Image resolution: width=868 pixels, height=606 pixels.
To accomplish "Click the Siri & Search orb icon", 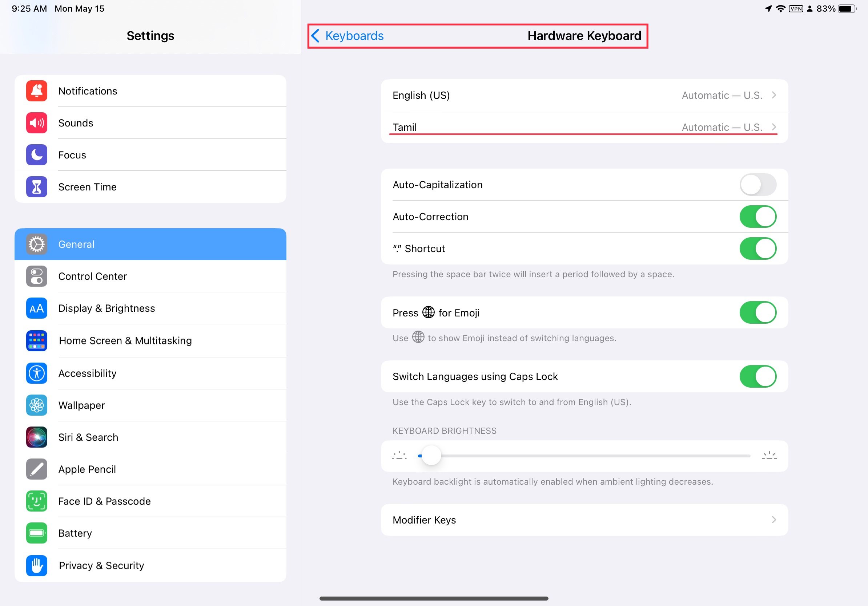I will click(x=37, y=437).
